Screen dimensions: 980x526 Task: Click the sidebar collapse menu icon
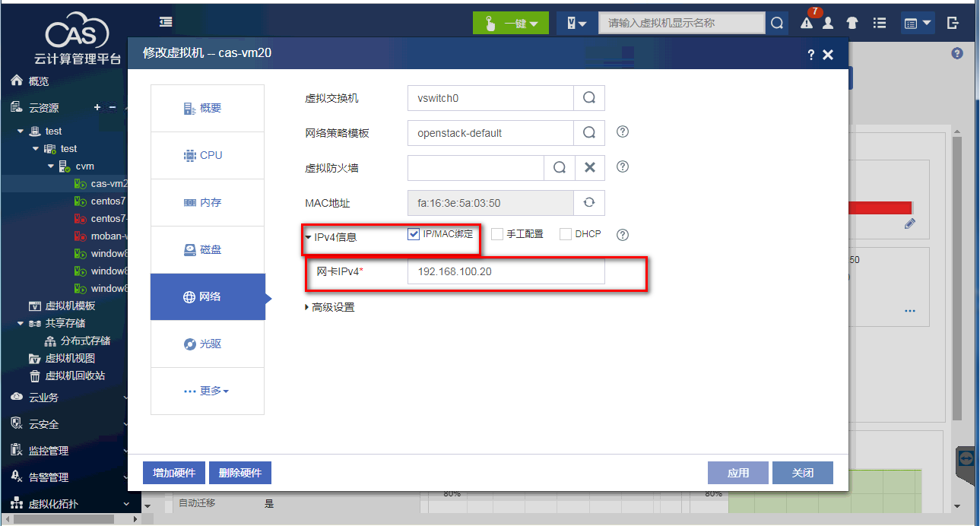166,22
